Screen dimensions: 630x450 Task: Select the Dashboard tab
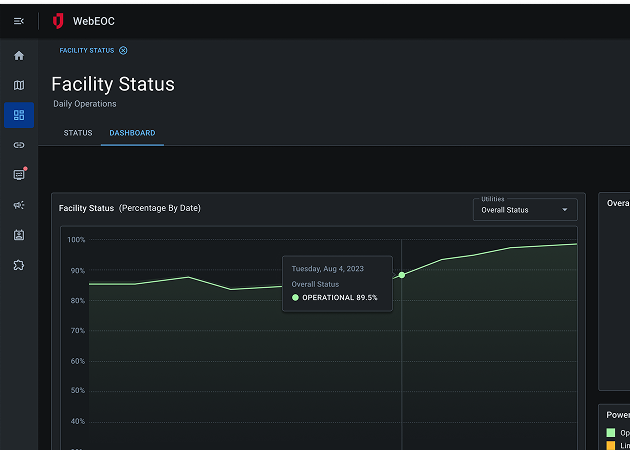click(132, 133)
